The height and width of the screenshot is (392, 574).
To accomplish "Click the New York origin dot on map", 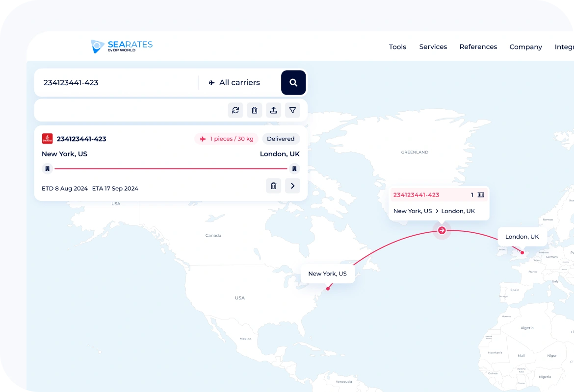I will click(x=328, y=289).
